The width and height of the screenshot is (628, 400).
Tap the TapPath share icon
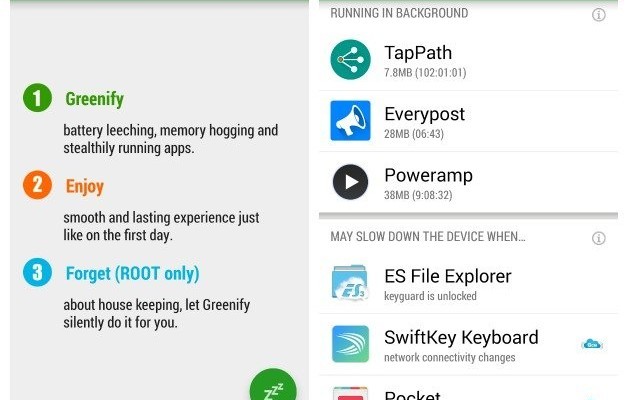point(350,60)
